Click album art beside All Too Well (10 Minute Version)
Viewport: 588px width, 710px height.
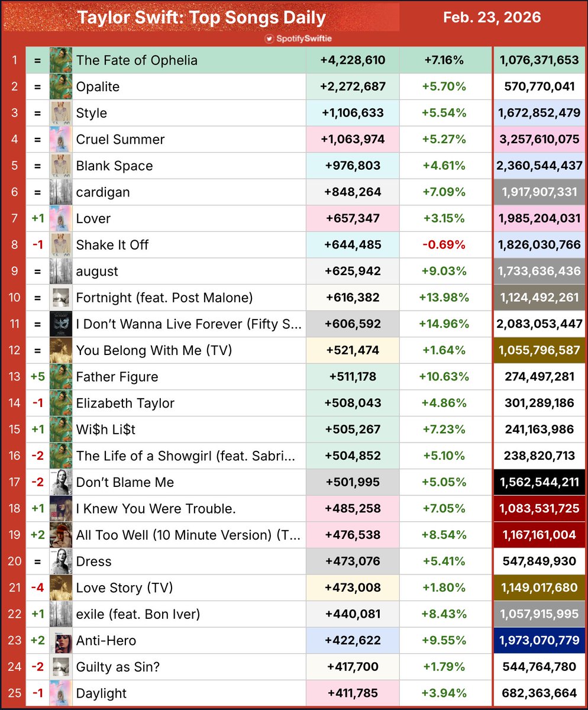61,535
